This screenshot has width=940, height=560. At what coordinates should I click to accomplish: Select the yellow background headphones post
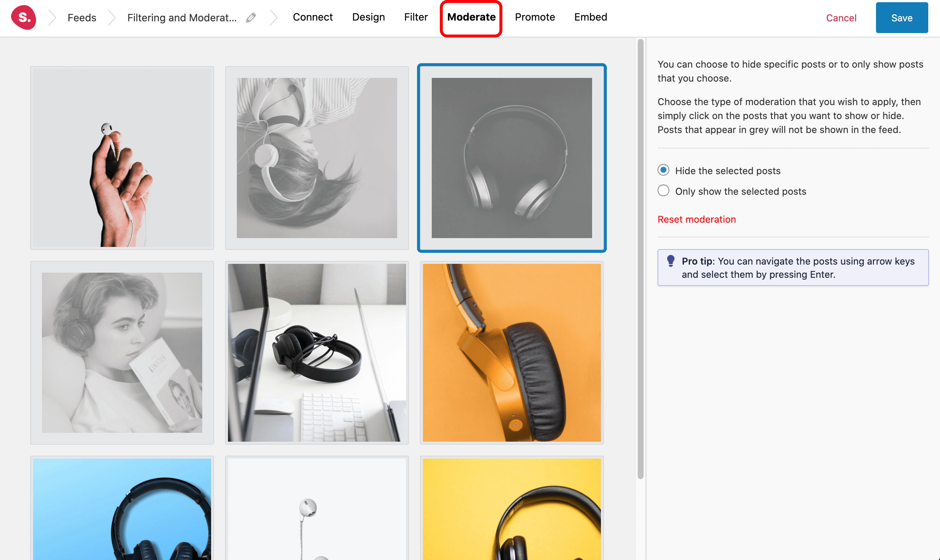tap(512, 508)
